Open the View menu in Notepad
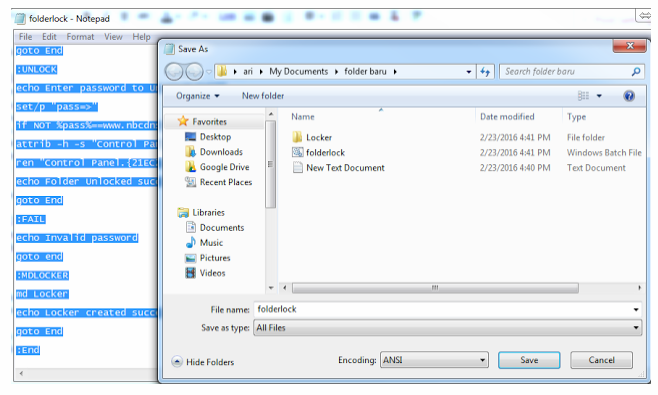This screenshot has width=658, height=395. [x=113, y=37]
